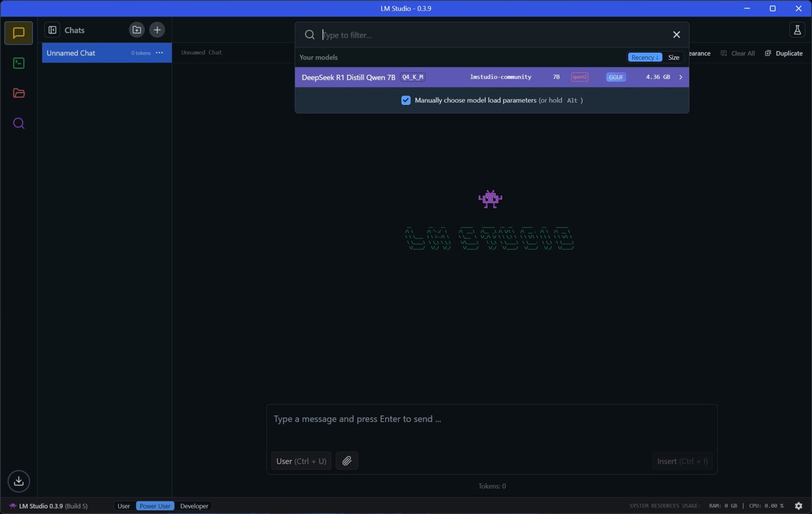Click the Insert button
812x514 pixels.
tap(682, 461)
